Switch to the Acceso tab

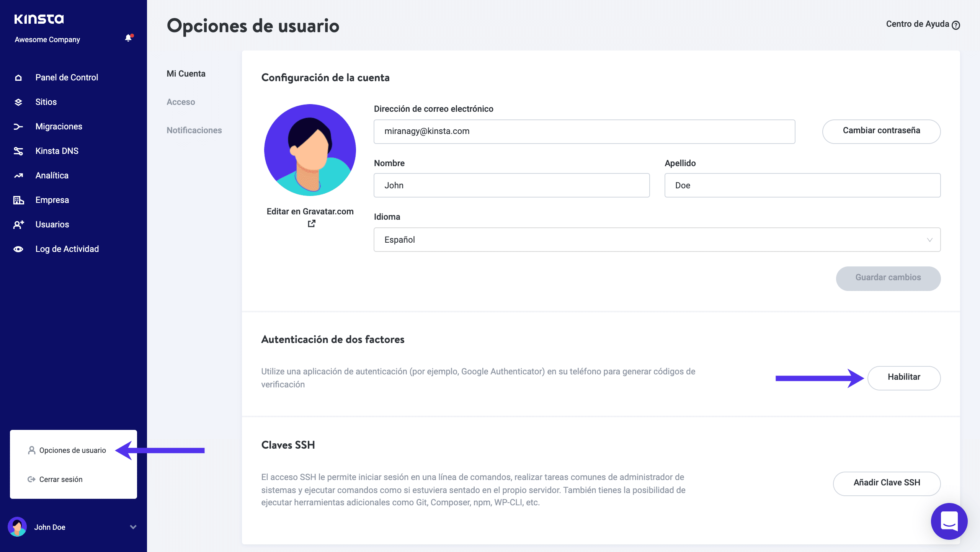(x=181, y=102)
